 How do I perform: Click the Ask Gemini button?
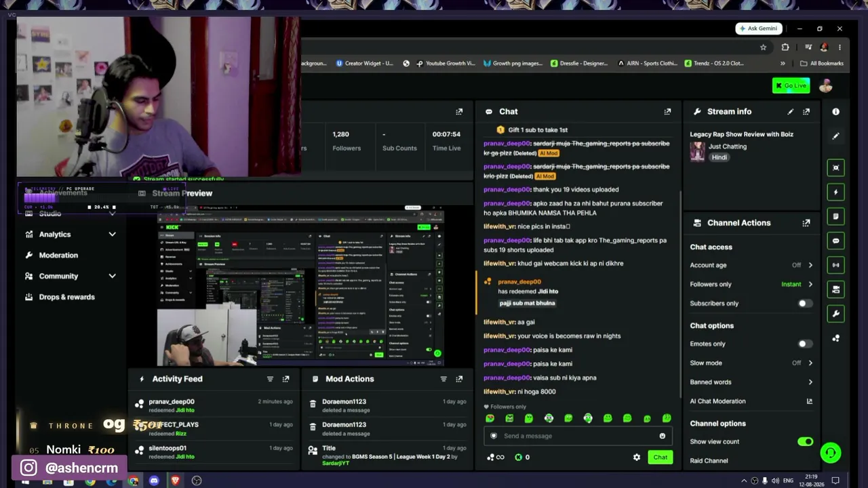(x=758, y=28)
